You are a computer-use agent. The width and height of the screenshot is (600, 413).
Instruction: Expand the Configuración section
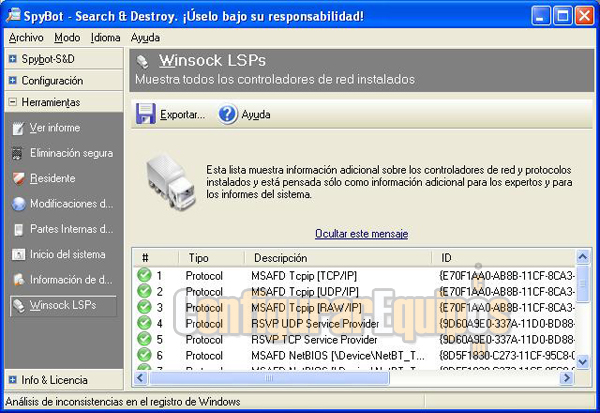click(x=13, y=80)
